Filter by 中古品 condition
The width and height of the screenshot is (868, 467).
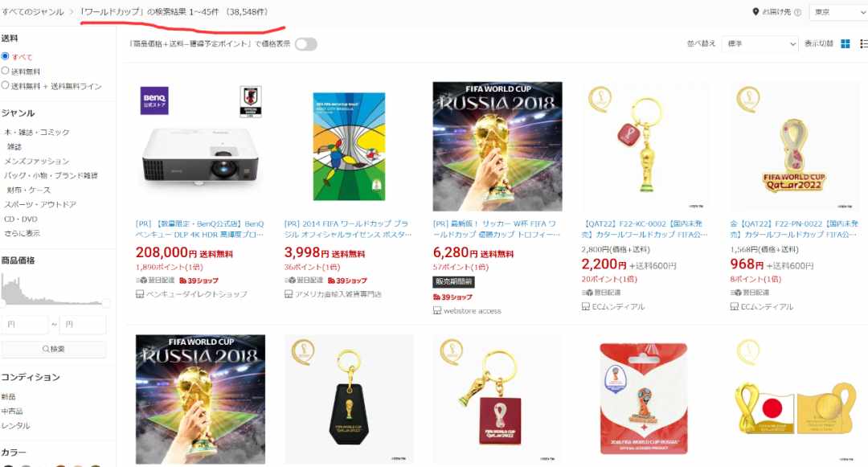point(12,411)
